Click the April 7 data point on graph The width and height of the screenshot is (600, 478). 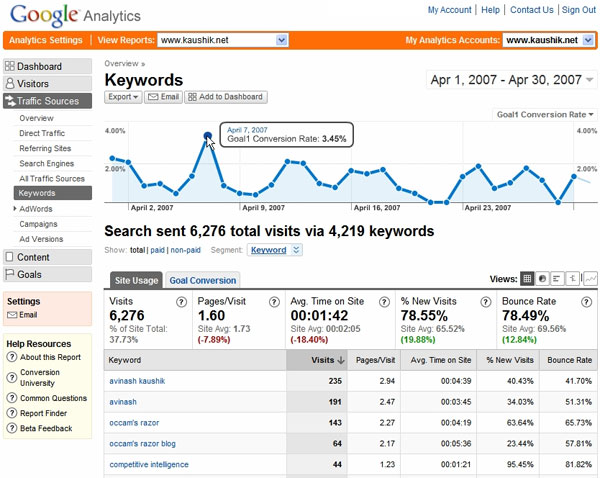tap(207, 137)
